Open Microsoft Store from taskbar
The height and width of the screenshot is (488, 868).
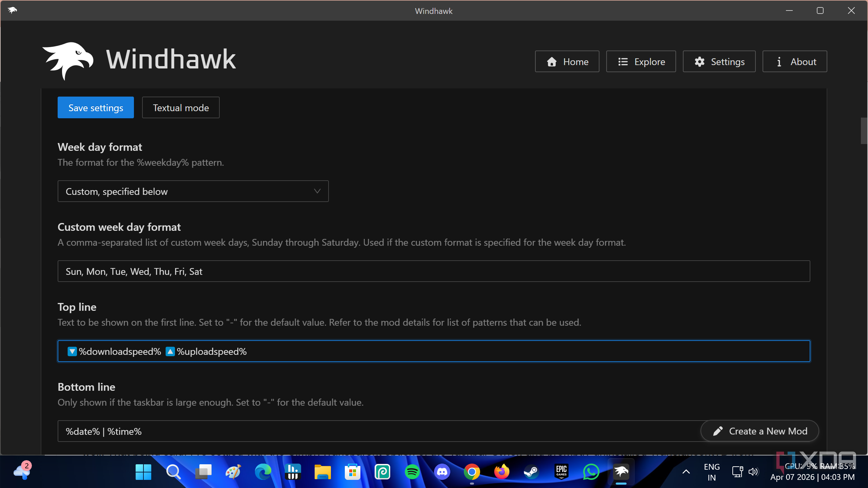click(x=352, y=472)
